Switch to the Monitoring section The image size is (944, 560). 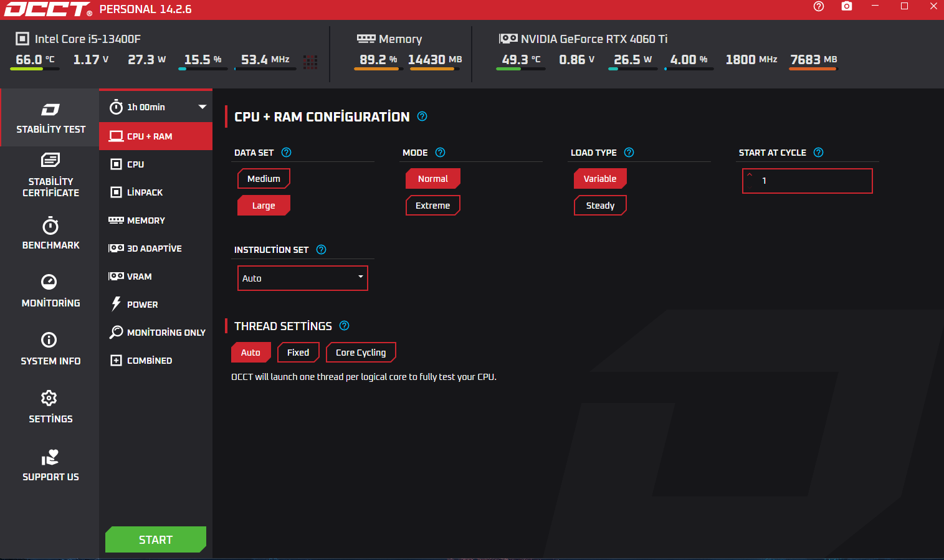(50, 292)
